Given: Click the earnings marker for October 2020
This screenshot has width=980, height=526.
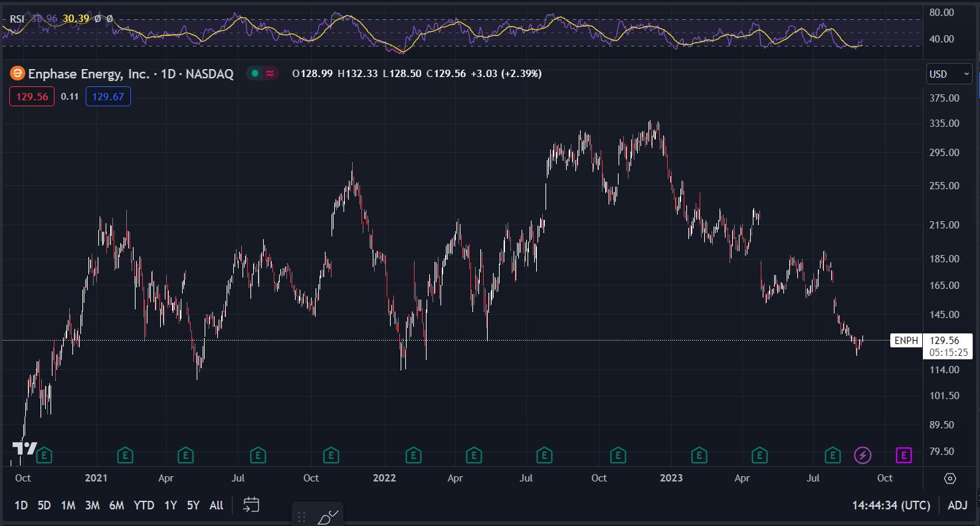Looking at the screenshot, I should tap(44, 455).
